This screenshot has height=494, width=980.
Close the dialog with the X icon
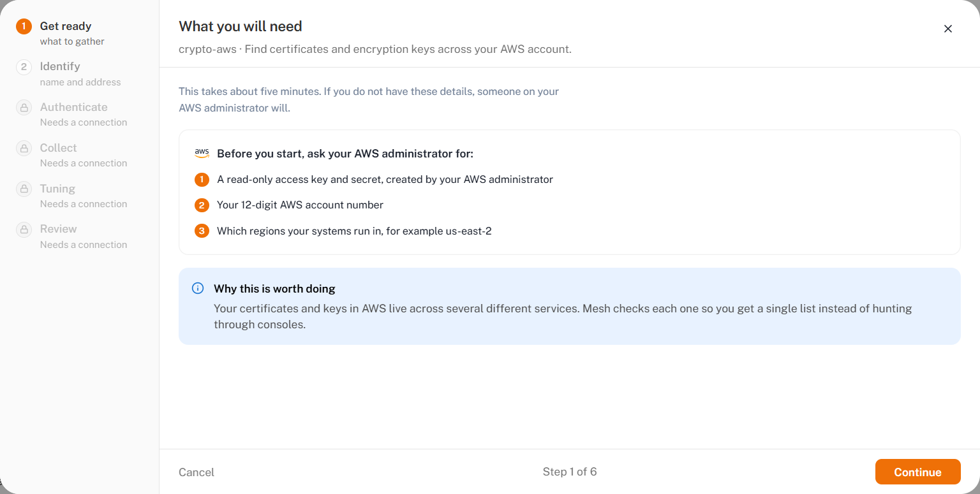(948, 29)
